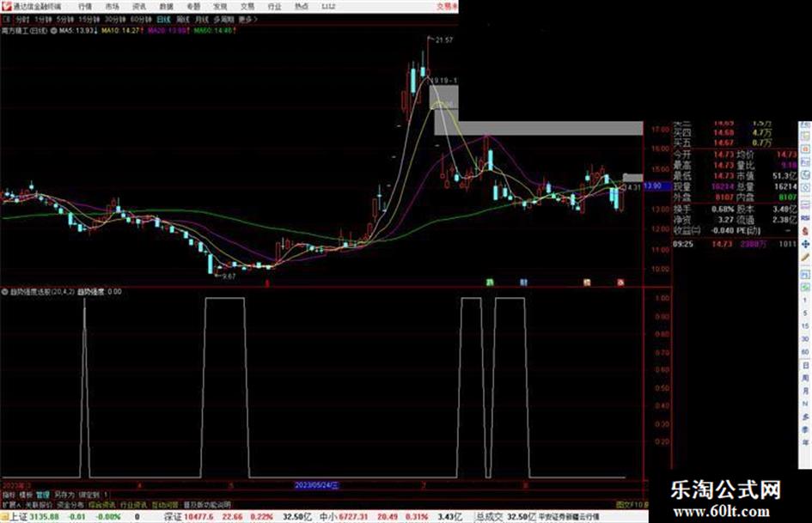Open the 行情 menu
The image size is (812, 523).
coord(85,6)
